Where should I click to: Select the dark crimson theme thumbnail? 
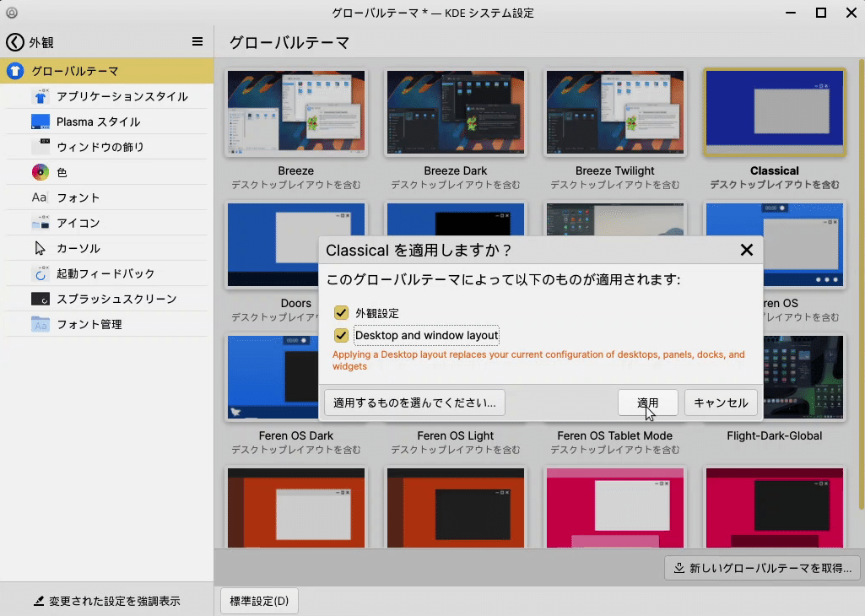click(775, 508)
